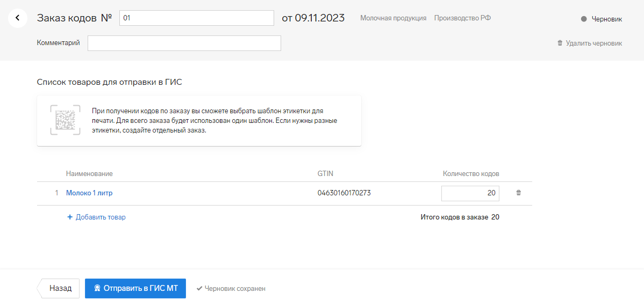Click the order number field containing 01
This screenshot has width=644, height=307.
[x=197, y=18]
